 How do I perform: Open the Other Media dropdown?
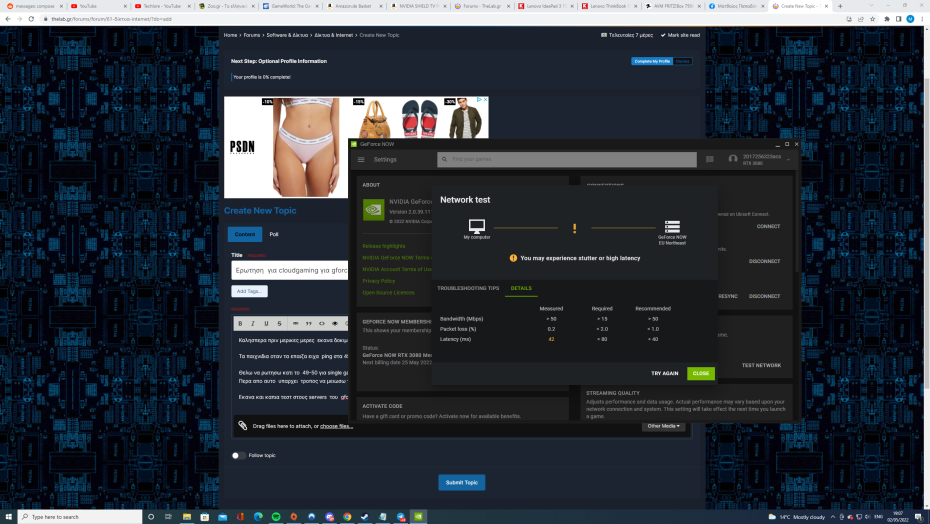[663, 426]
